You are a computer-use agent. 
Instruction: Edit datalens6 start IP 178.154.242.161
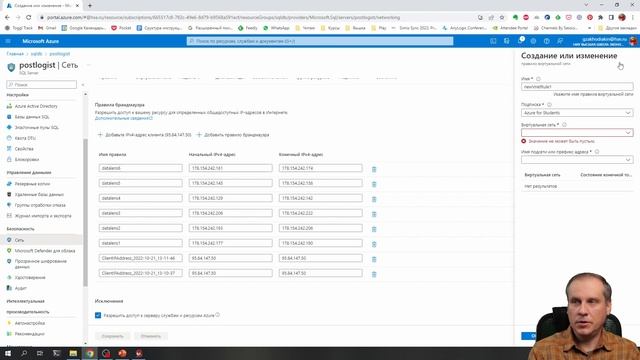tap(231, 168)
